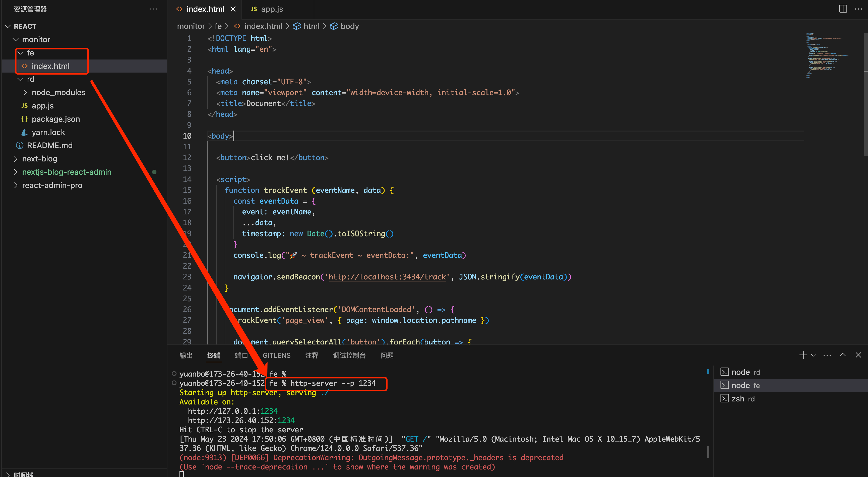Close the index.html editor tab

pos(233,9)
